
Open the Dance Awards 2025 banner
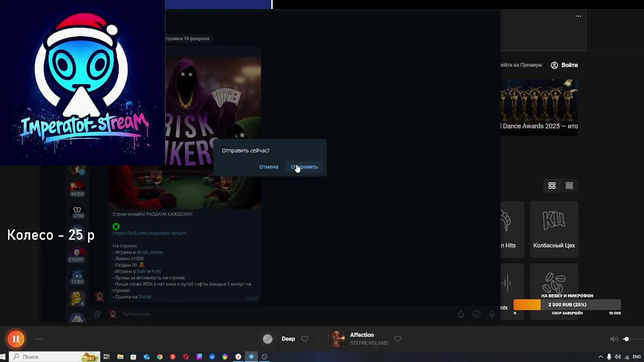coord(539,107)
